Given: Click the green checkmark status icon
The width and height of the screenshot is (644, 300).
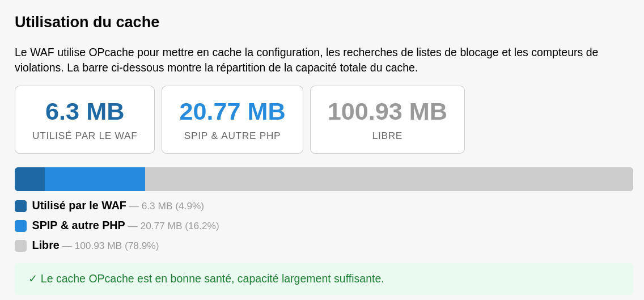Looking at the screenshot, I should [33, 279].
